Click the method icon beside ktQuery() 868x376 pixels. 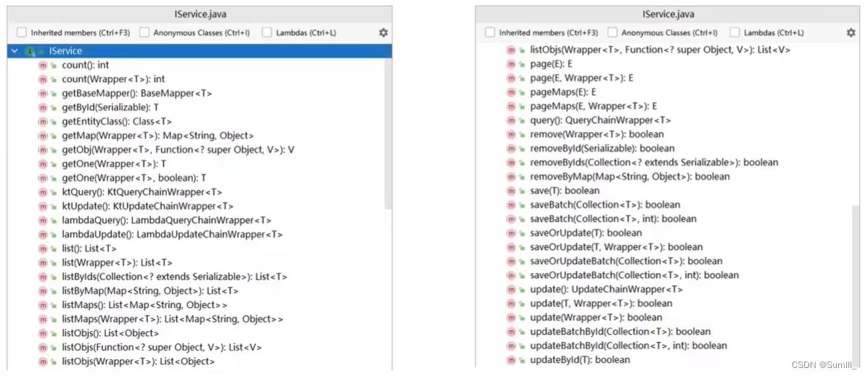[x=43, y=192]
